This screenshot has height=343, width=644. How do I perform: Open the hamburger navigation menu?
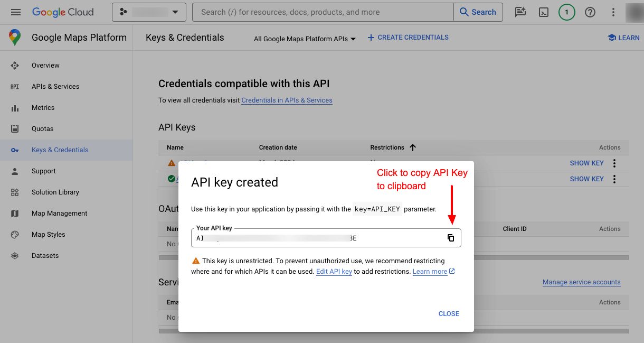(16, 12)
